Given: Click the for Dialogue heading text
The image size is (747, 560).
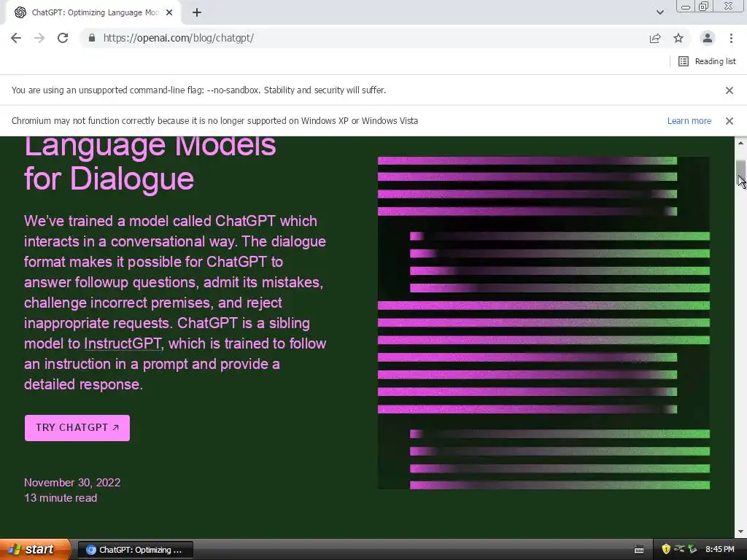Looking at the screenshot, I should click(x=109, y=179).
